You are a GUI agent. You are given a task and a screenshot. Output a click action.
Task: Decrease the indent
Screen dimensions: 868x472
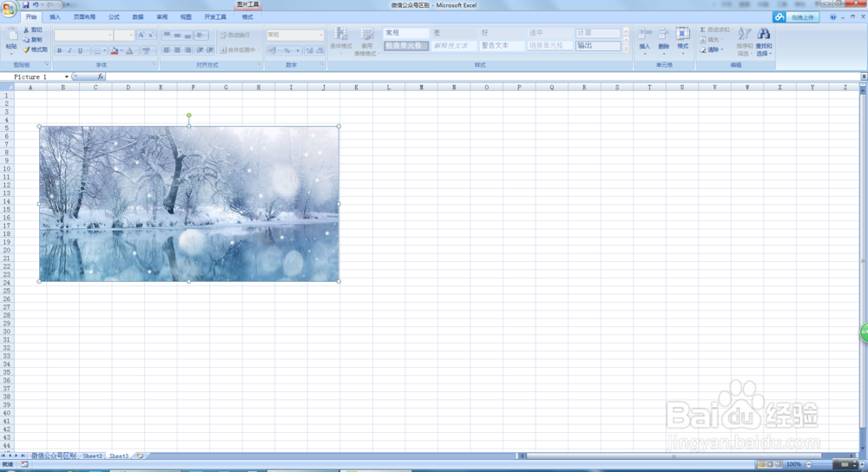coord(200,49)
